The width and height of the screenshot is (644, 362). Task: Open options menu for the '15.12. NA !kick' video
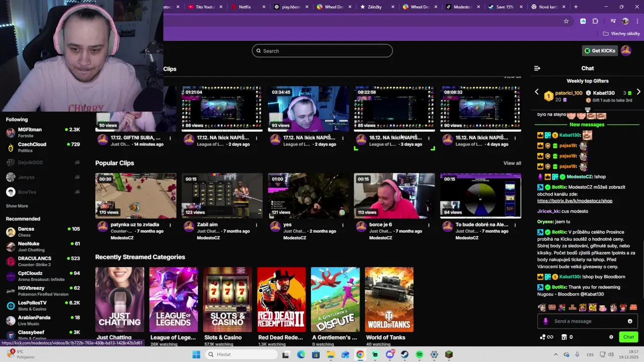[x=515, y=138]
